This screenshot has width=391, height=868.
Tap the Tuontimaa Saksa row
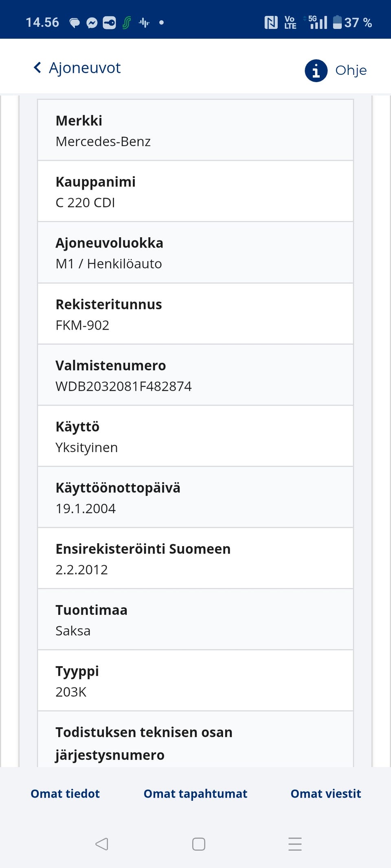(195, 619)
